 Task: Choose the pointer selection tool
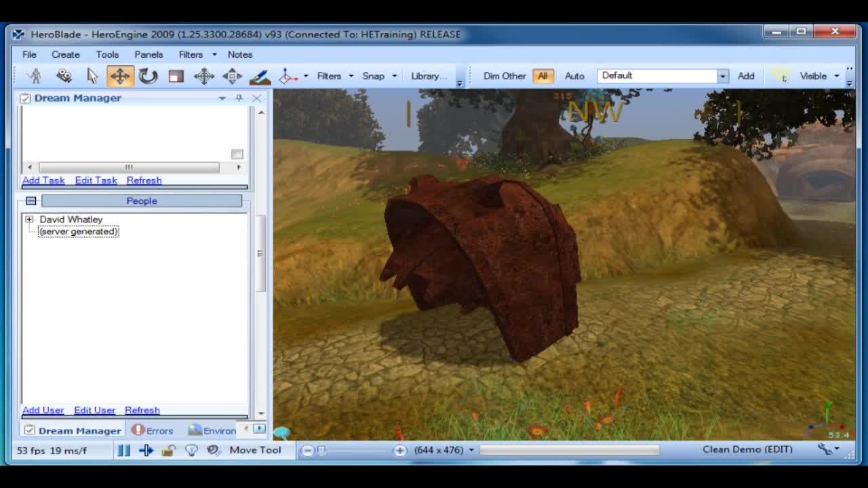[x=92, y=76]
